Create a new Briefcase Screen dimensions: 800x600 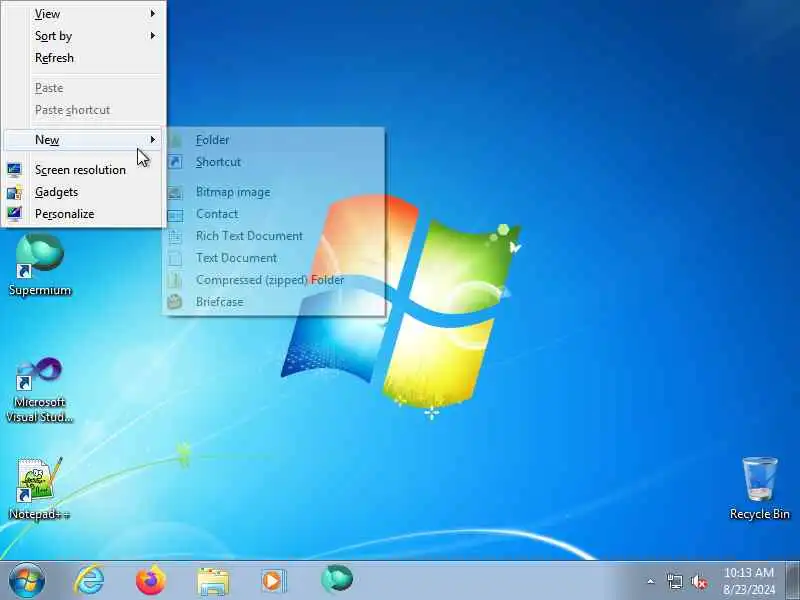tap(276, 302)
